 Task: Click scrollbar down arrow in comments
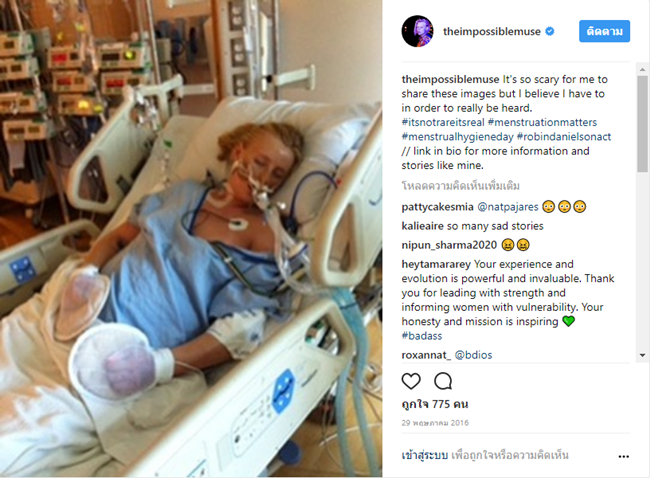(643, 355)
